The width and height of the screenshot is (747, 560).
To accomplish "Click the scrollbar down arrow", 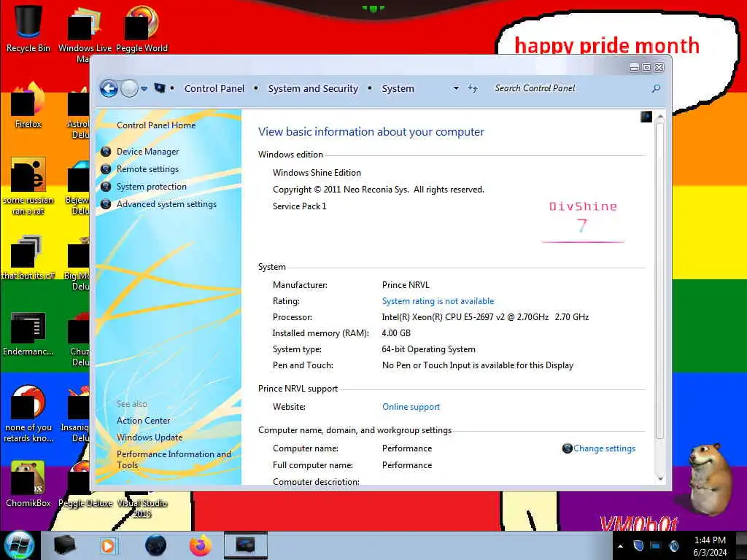I will (659, 478).
